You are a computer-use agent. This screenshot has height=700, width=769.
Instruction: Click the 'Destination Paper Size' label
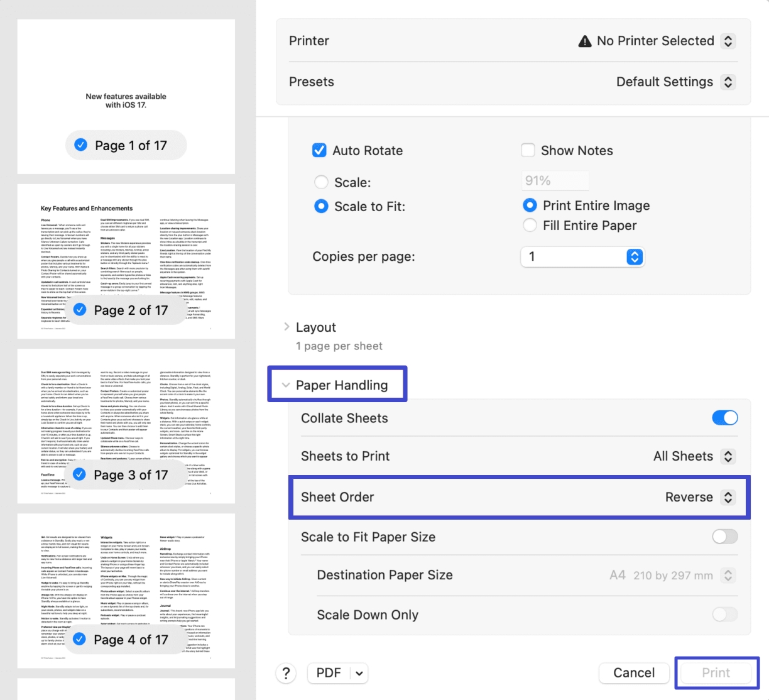pyautogui.click(x=384, y=575)
